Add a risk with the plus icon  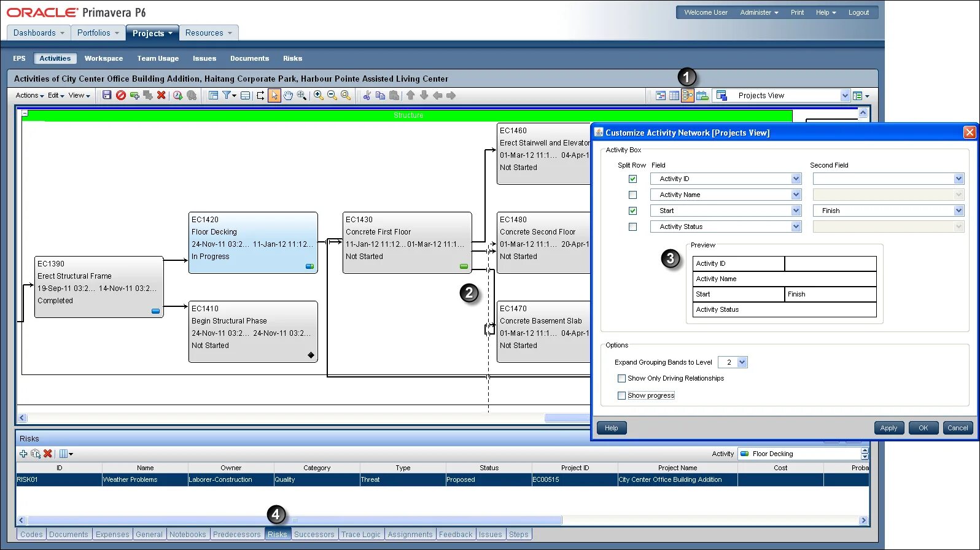pos(23,454)
